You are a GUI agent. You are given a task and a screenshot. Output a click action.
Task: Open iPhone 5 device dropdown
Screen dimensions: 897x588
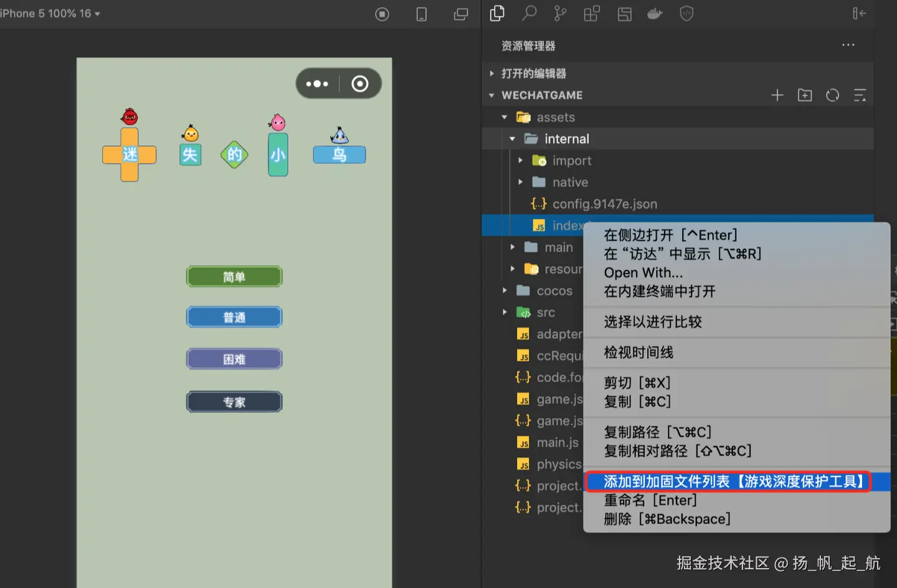tap(50, 13)
